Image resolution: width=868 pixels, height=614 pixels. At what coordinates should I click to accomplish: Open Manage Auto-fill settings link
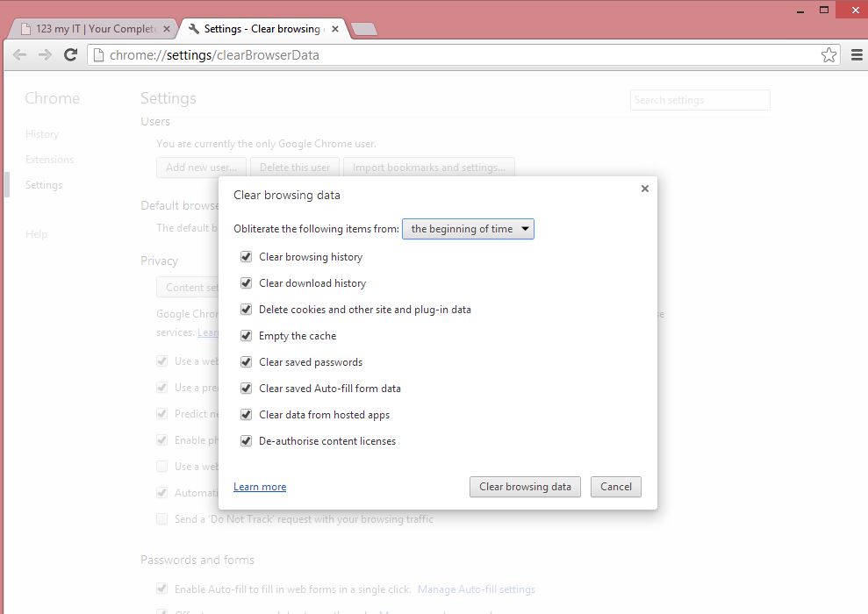[x=476, y=589]
